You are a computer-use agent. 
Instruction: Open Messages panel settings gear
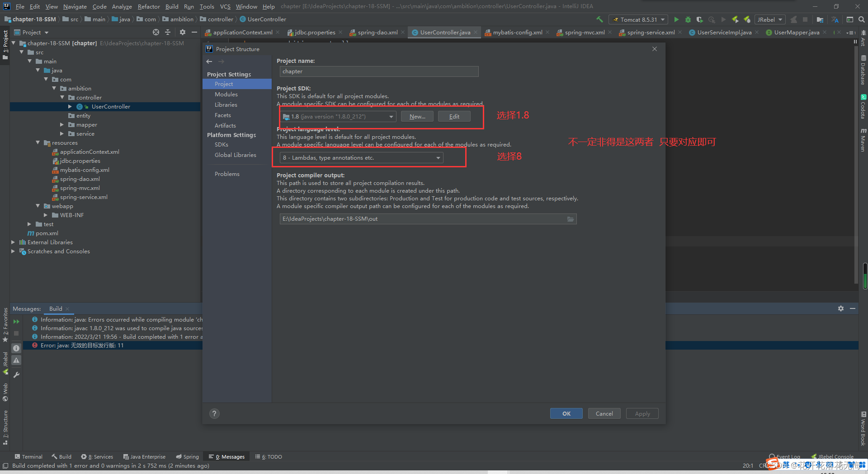click(x=841, y=308)
